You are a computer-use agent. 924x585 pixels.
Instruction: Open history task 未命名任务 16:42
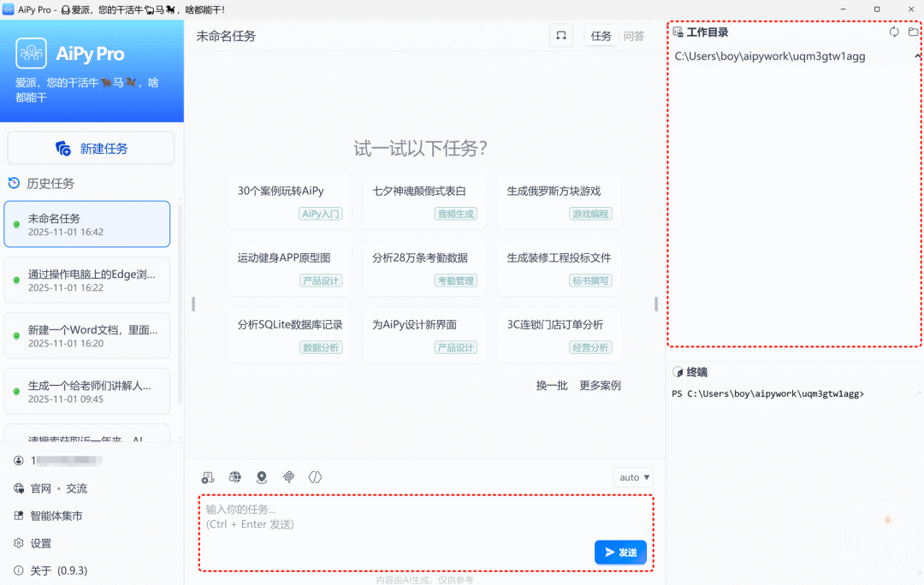click(87, 224)
